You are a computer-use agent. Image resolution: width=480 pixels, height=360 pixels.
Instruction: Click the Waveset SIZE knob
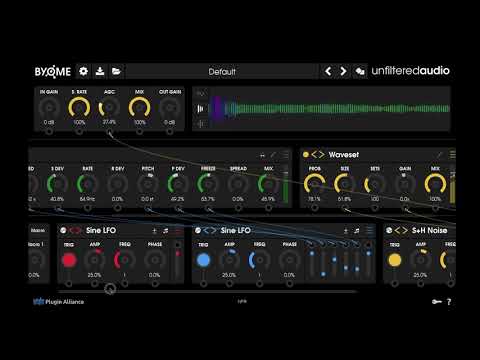(345, 184)
